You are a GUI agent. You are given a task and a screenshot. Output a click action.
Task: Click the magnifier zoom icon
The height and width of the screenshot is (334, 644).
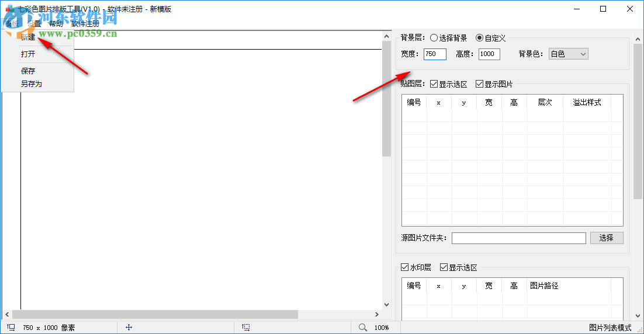(363, 327)
